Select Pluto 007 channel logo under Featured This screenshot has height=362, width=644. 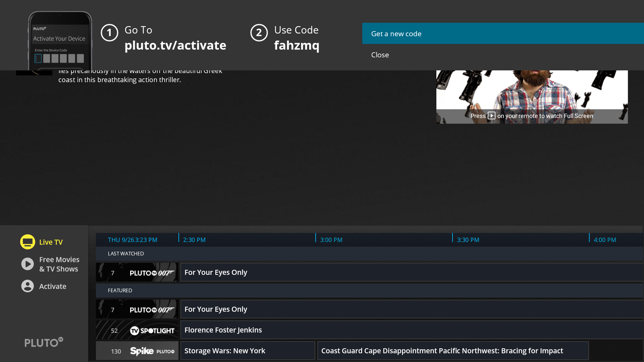152,310
